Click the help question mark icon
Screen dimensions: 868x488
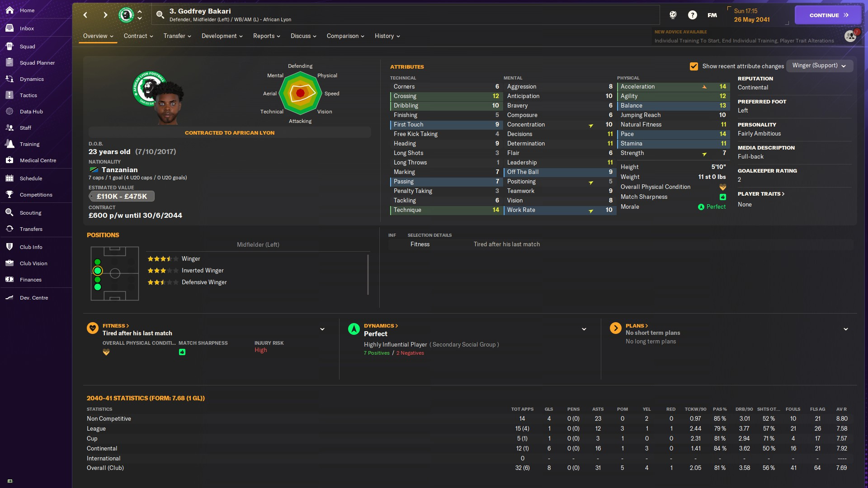tap(692, 15)
